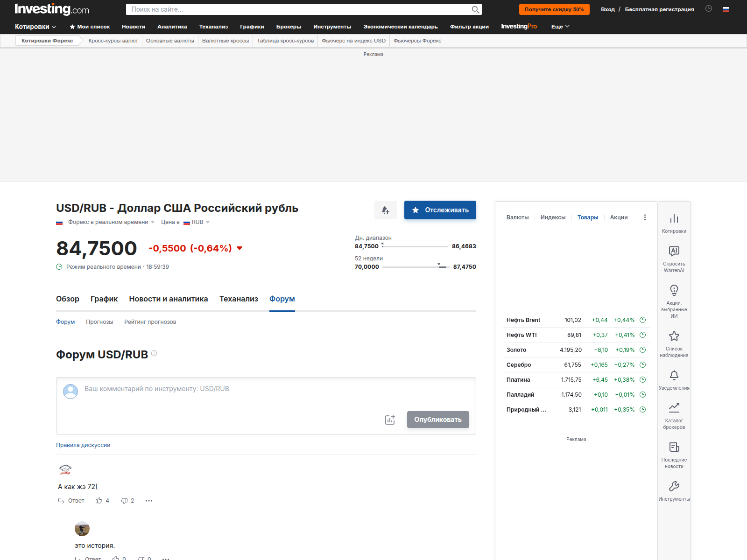Click info icon next to Форум USD/RUB

[154, 354]
